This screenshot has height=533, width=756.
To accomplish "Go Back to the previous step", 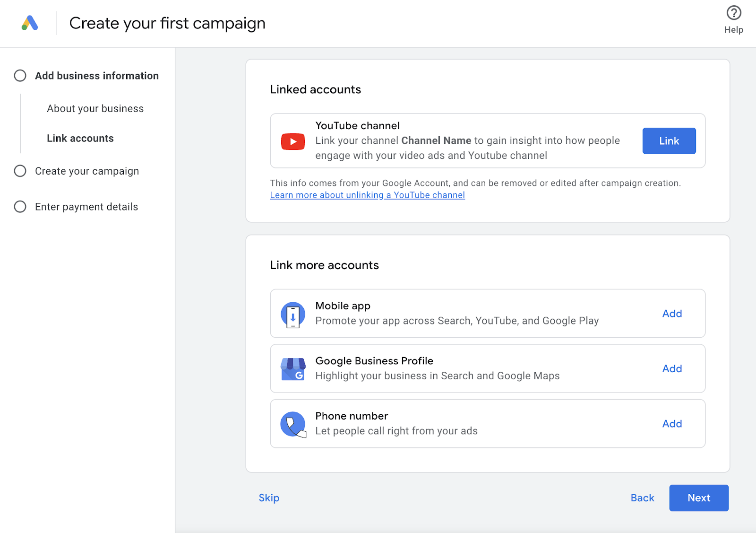I will [x=642, y=498].
